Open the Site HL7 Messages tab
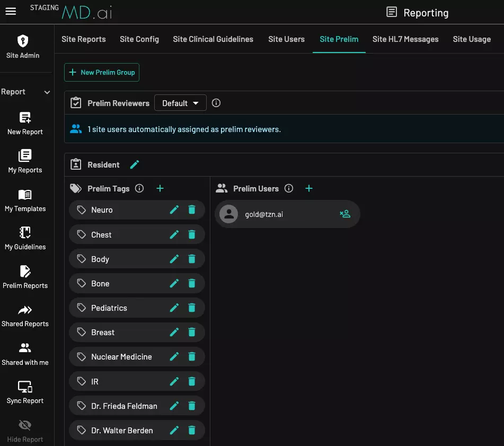This screenshot has height=446, width=504. [x=405, y=39]
